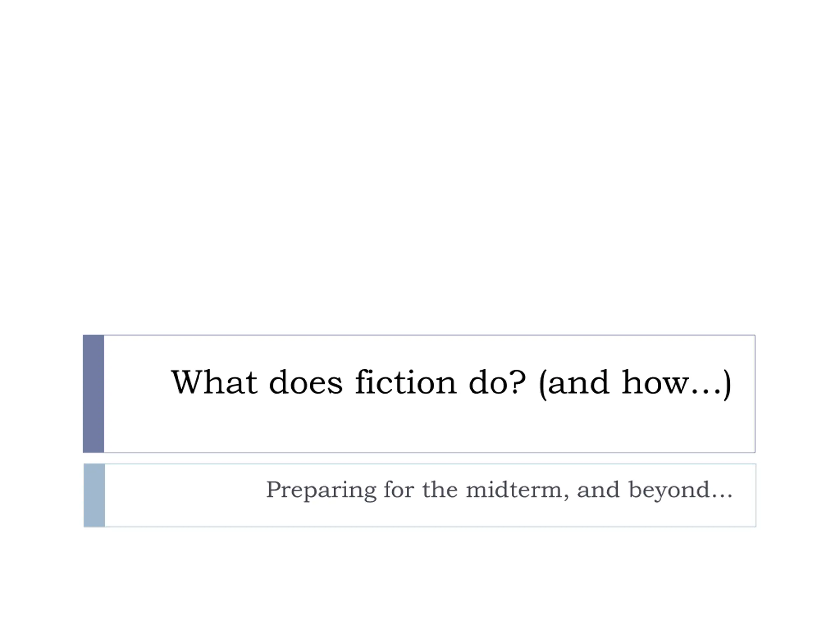Click the word 'and' in the subtitle
Viewport: 840px width, 630px height.
598,490
